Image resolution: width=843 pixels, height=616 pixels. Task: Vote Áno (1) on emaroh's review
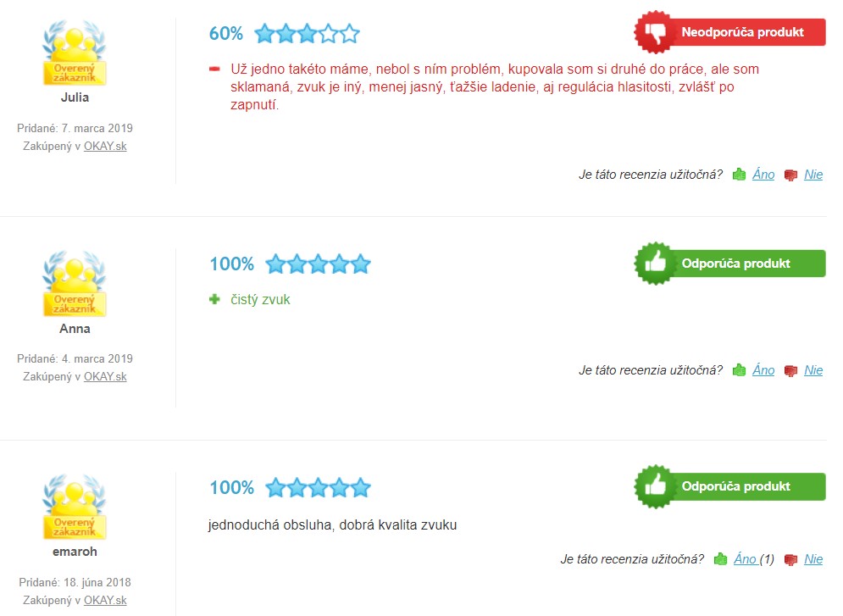click(754, 559)
